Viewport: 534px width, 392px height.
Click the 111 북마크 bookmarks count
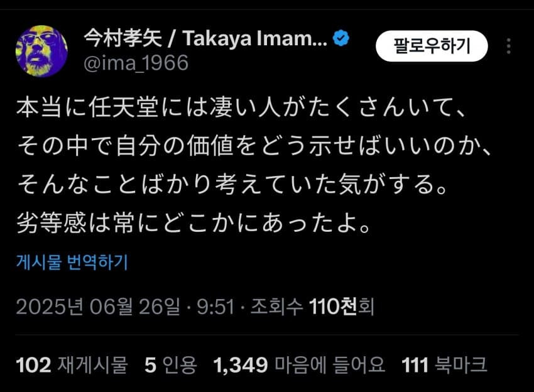coord(443,364)
